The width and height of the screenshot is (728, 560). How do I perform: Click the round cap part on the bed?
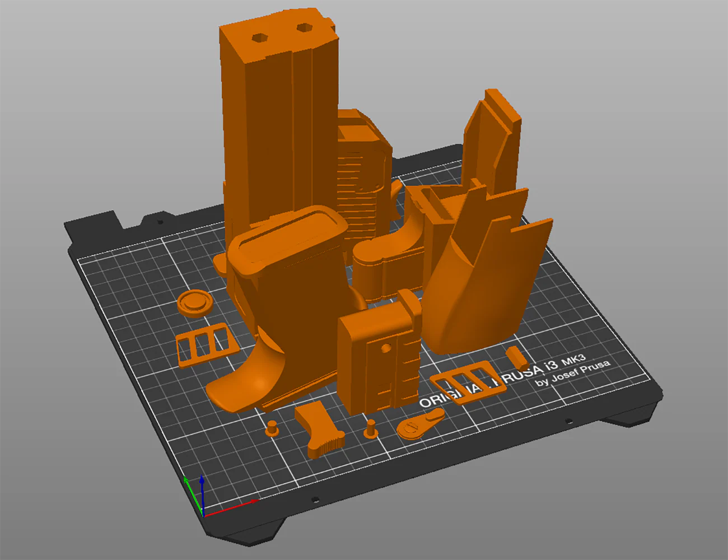pyautogui.click(x=194, y=303)
